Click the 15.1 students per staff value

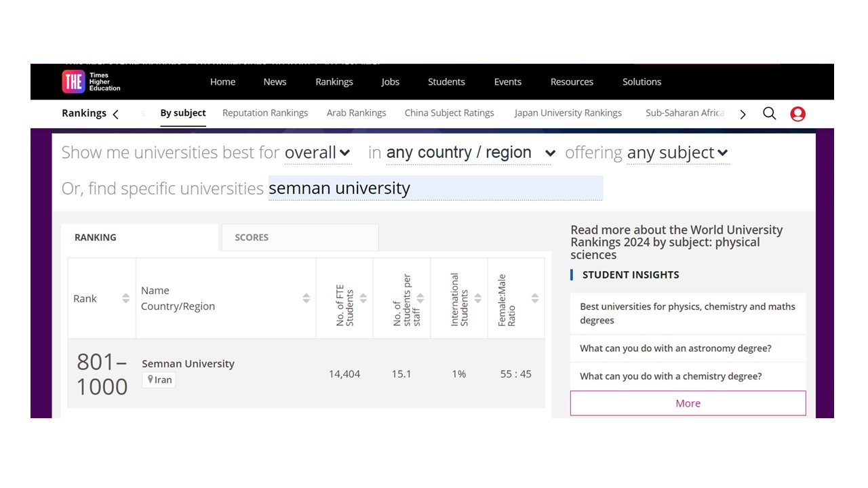click(x=401, y=374)
